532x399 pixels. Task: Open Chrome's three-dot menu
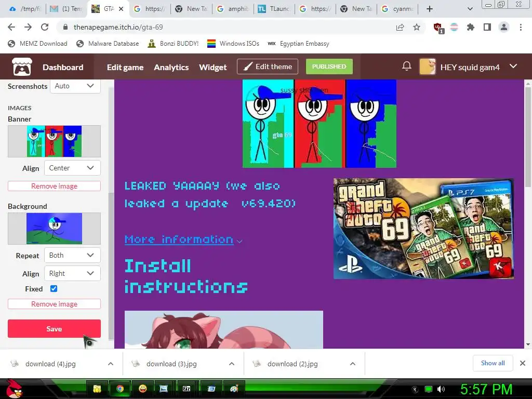pos(521,27)
